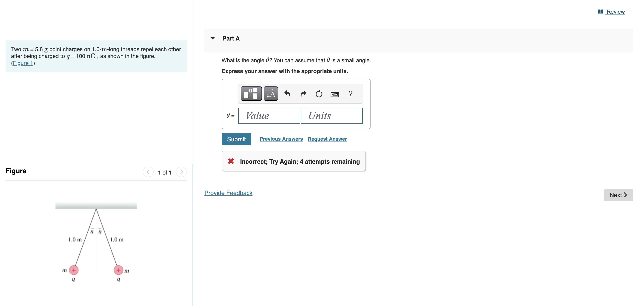This screenshot has width=644, height=306.
Task: Open the keyboard shortcuts icon
Action: coord(335,94)
